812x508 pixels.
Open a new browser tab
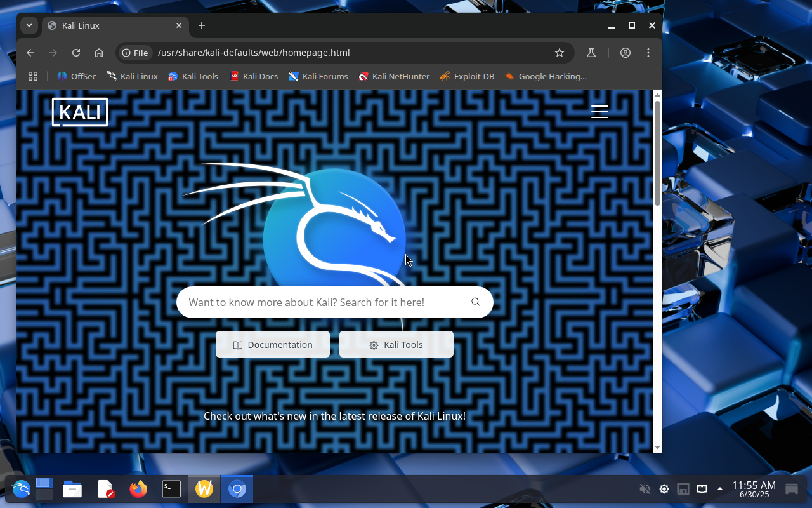(202, 25)
